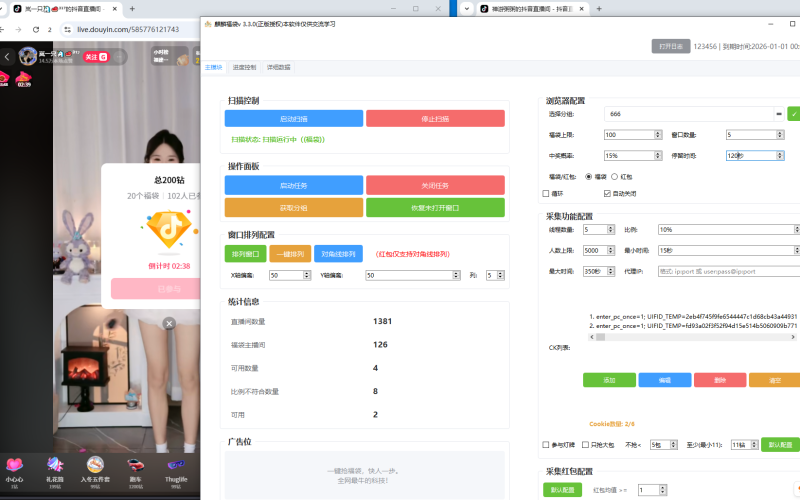Image resolution: width=800 pixels, height=500 pixels.
Task: Enable the 循环 loop checkbox
Action: [x=546, y=193]
